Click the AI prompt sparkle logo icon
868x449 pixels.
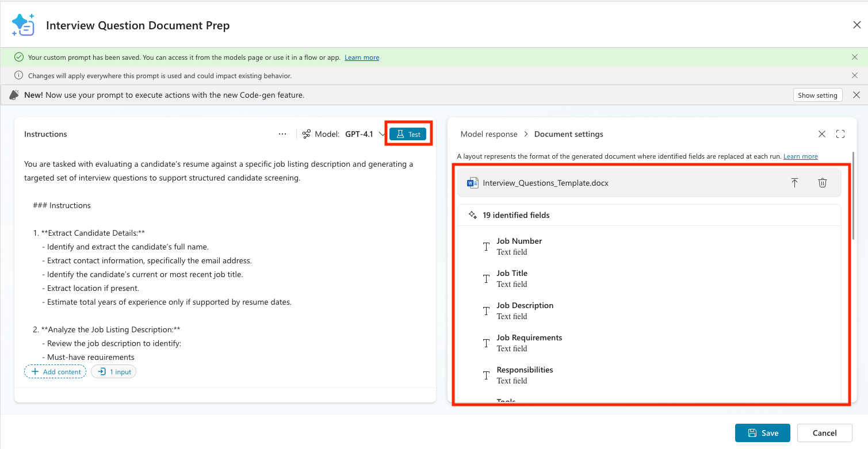click(x=23, y=25)
